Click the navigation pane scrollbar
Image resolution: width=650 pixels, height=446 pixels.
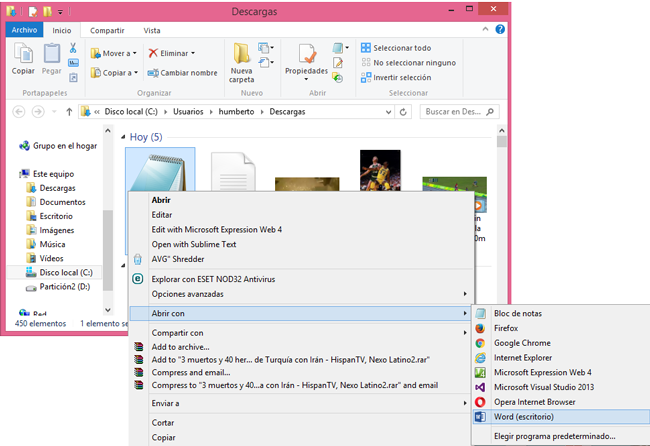tap(108, 250)
